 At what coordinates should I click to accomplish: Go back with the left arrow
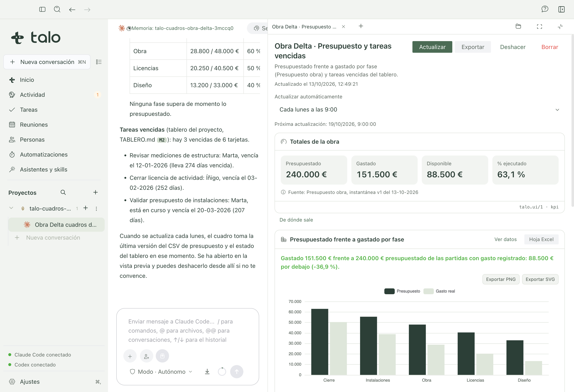click(72, 10)
